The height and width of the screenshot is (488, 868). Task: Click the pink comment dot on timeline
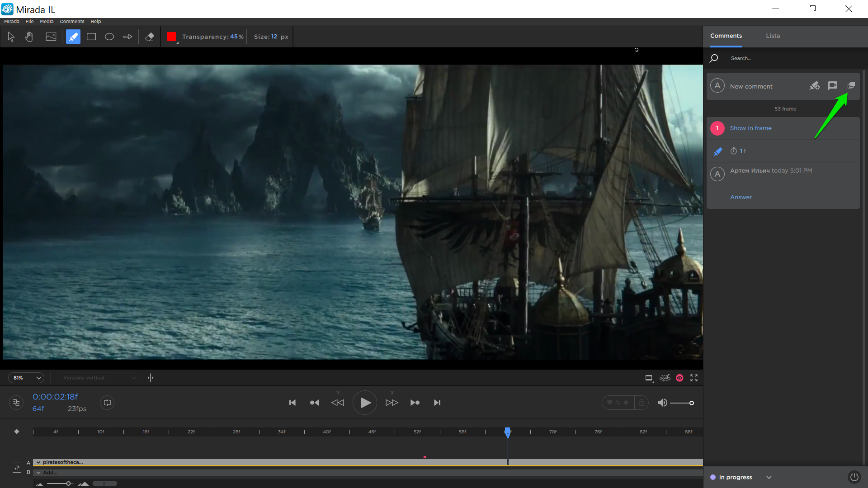click(425, 457)
